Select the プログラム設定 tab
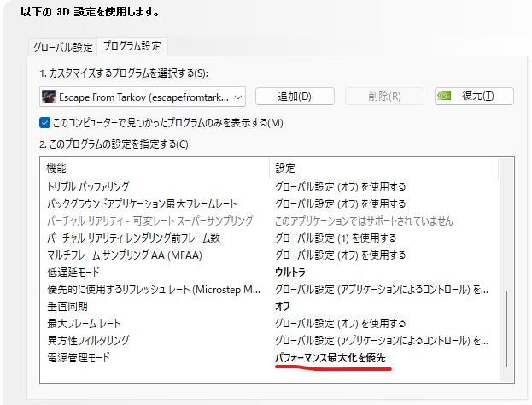 131,46
